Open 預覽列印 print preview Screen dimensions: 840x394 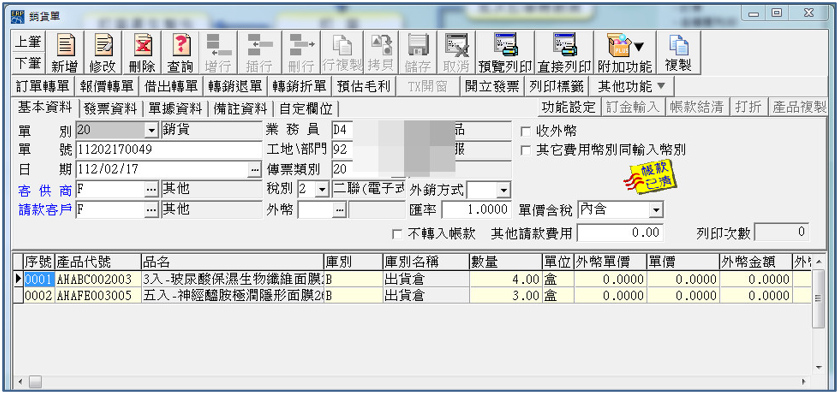pyautogui.click(x=505, y=52)
